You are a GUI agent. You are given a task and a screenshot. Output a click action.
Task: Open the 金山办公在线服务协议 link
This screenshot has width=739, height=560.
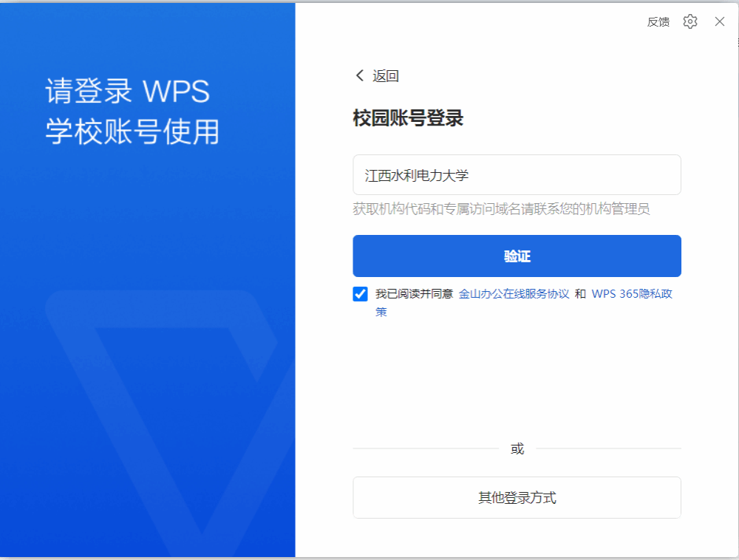pos(514,294)
